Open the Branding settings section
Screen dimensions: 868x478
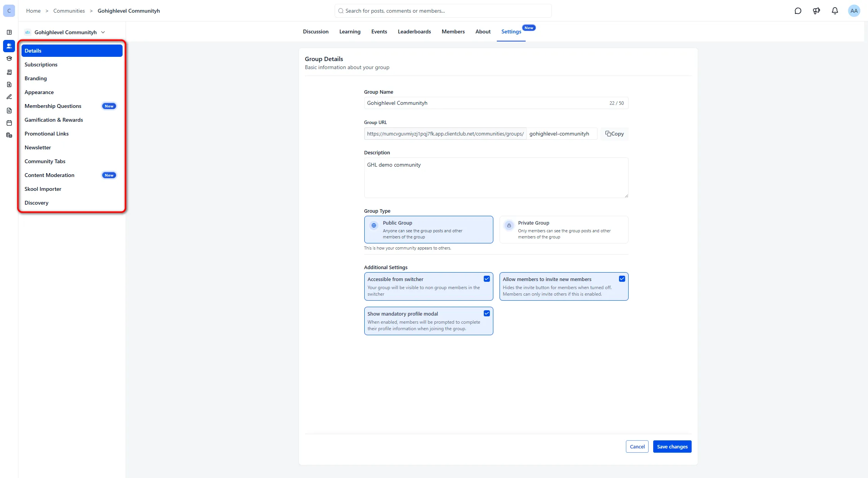pyautogui.click(x=72, y=78)
